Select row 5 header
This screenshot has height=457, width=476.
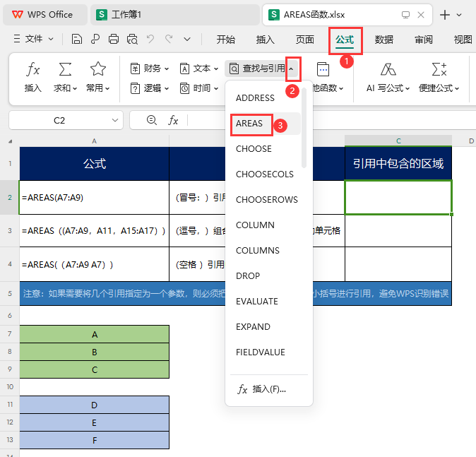(x=10, y=294)
